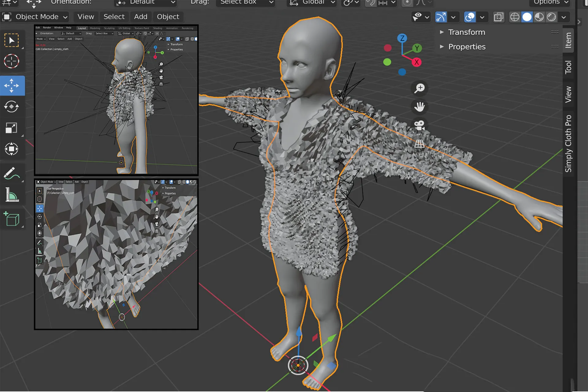
Task: Toggle X-ray view button
Action: tap(499, 17)
